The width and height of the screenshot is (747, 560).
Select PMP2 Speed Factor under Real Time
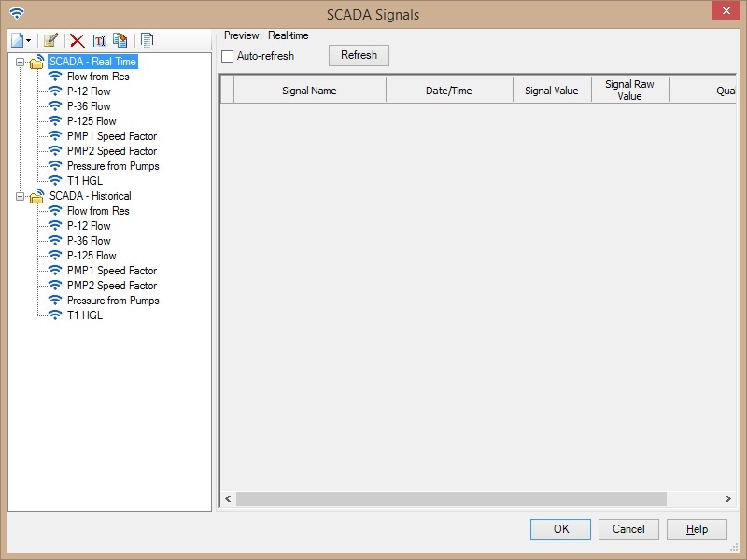(112, 151)
